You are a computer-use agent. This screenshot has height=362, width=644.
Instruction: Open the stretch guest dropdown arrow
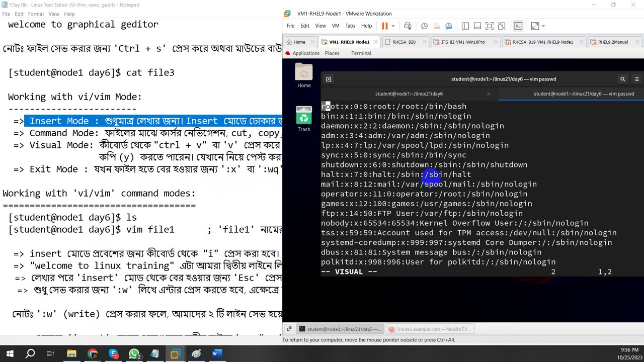(543, 26)
